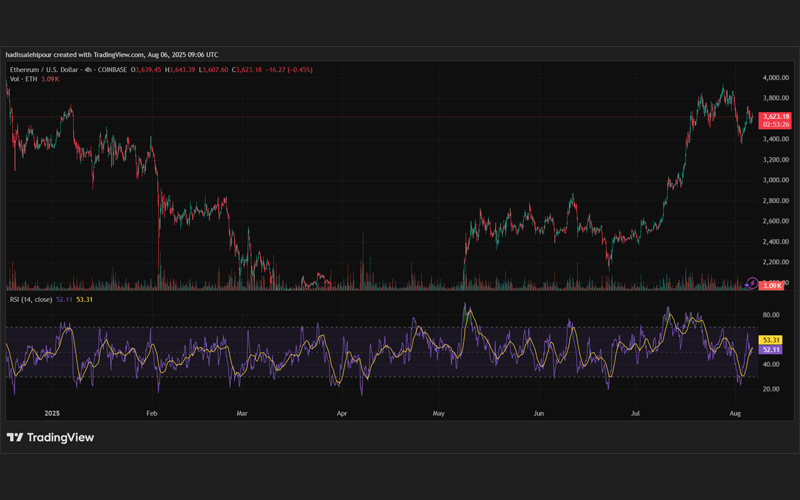The width and height of the screenshot is (800, 500).
Task: Click the 4,000.00 price axis label
Action: (776, 78)
